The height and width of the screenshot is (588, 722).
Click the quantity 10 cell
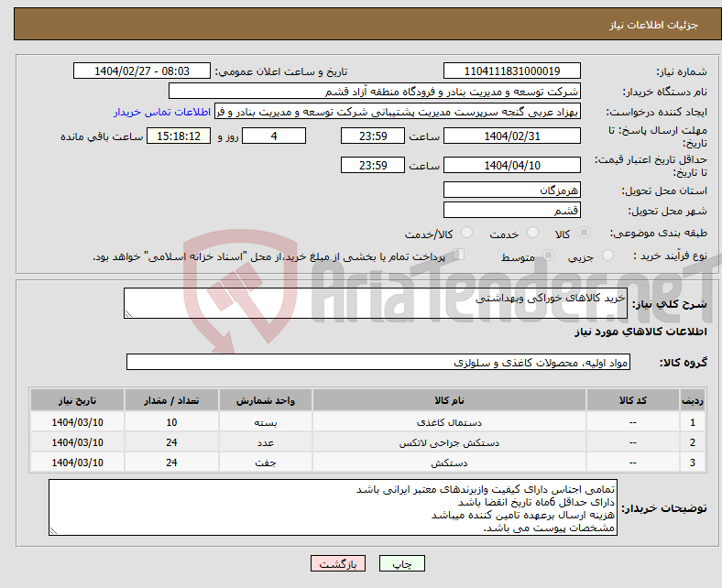click(171, 422)
